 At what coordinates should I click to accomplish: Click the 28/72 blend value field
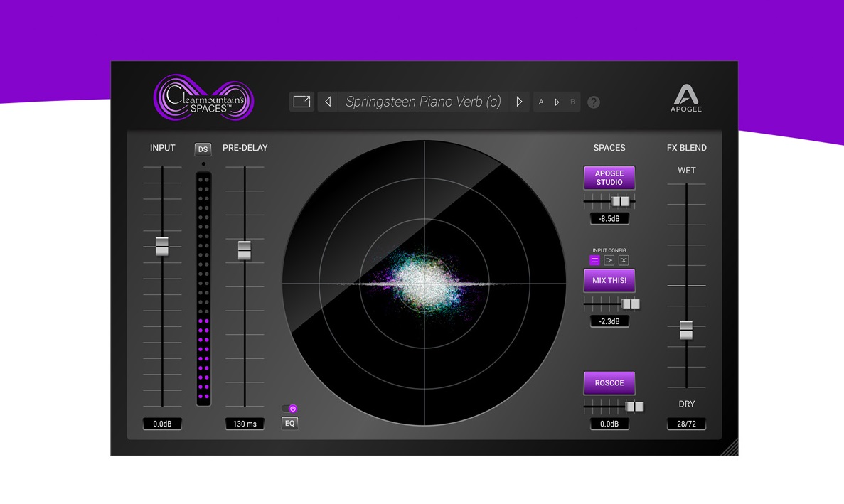point(686,424)
